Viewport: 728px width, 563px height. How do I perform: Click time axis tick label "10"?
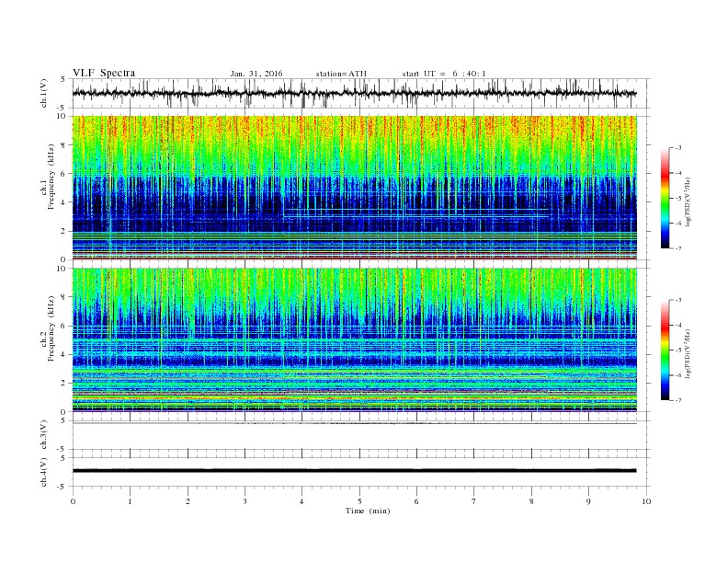[646, 501]
